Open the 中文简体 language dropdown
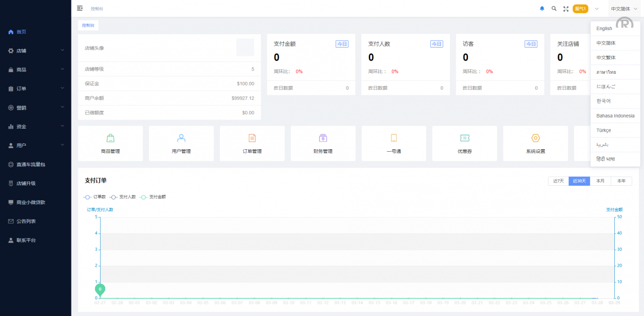 (x=623, y=9)
